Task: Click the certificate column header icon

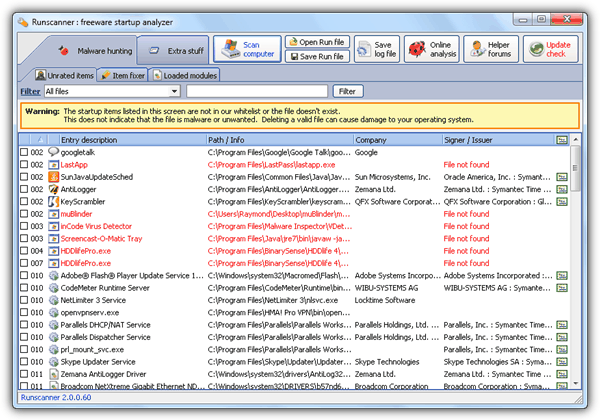Action: click(x=562, y=140)
